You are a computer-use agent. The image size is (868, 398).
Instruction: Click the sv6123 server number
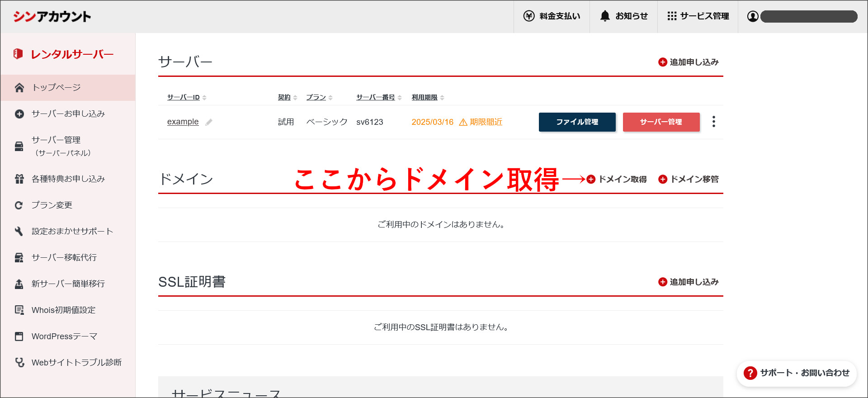click(x=370, y=122)
